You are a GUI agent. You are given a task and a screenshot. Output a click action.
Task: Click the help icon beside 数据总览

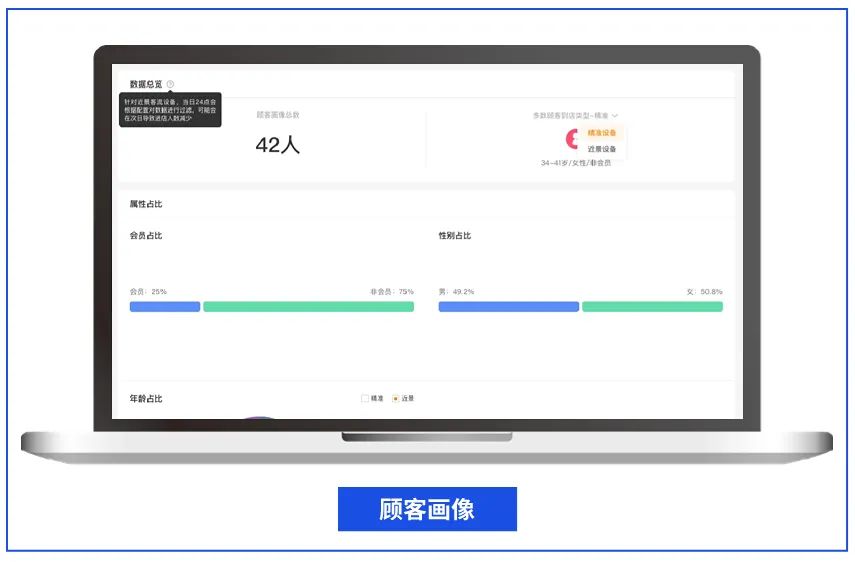(x=170, y=84)
